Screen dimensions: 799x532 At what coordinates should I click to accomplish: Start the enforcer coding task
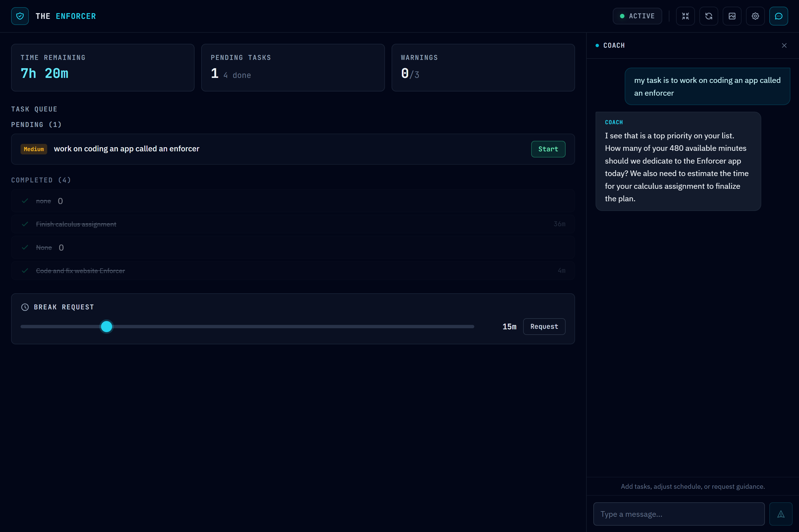pos(548,149)
